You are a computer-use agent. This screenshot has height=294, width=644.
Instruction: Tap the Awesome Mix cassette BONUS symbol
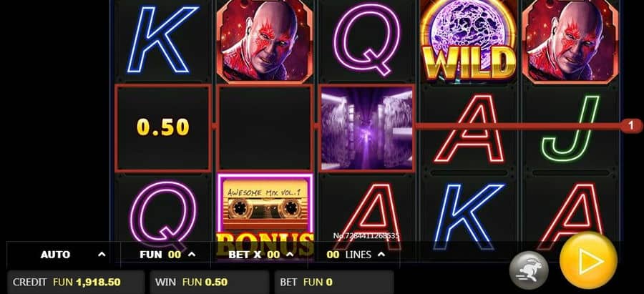click(x=265, y=213)
